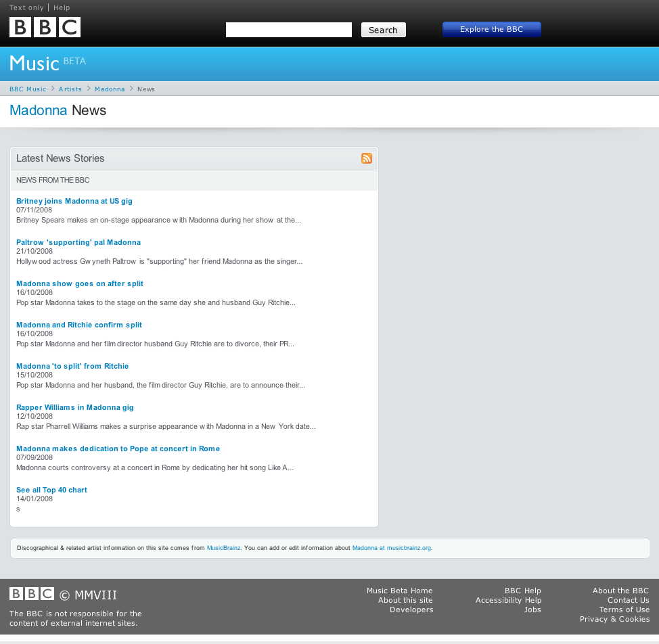Click the date 15/10/2008
The width and height of the screenshot is (659, 644).
tap(35, 375)
